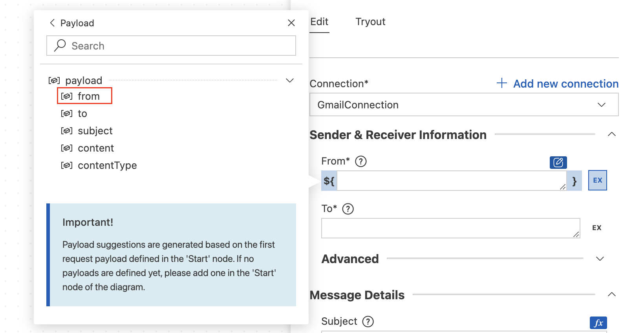Click the 'payload' root label

point(84,81)
